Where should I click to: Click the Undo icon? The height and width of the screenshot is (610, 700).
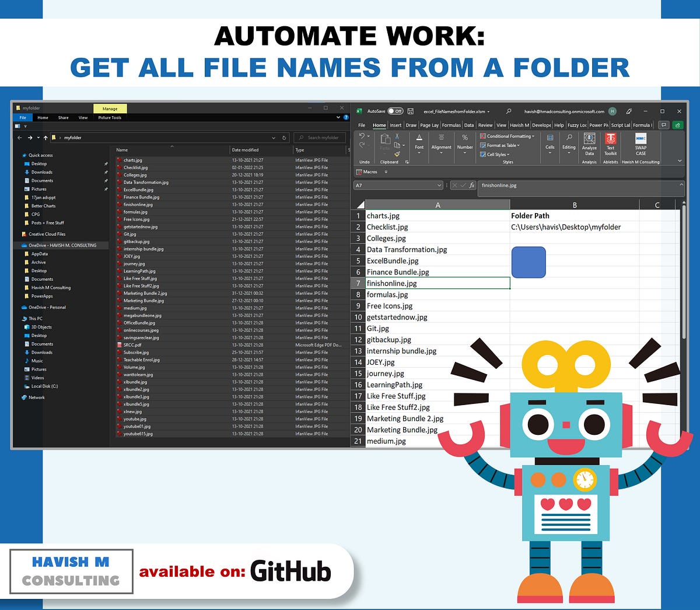[x=362, y=135]
